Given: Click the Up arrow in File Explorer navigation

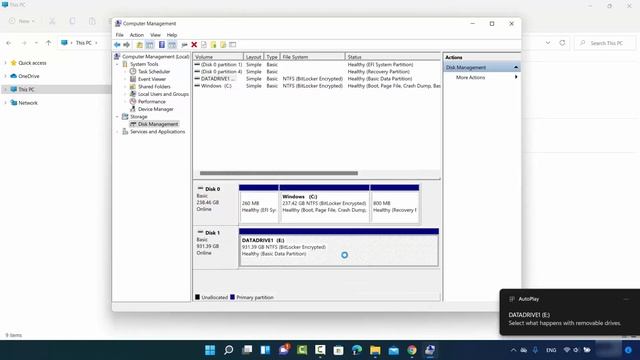Looking at the screenshot, I should (x=49, y=43).
